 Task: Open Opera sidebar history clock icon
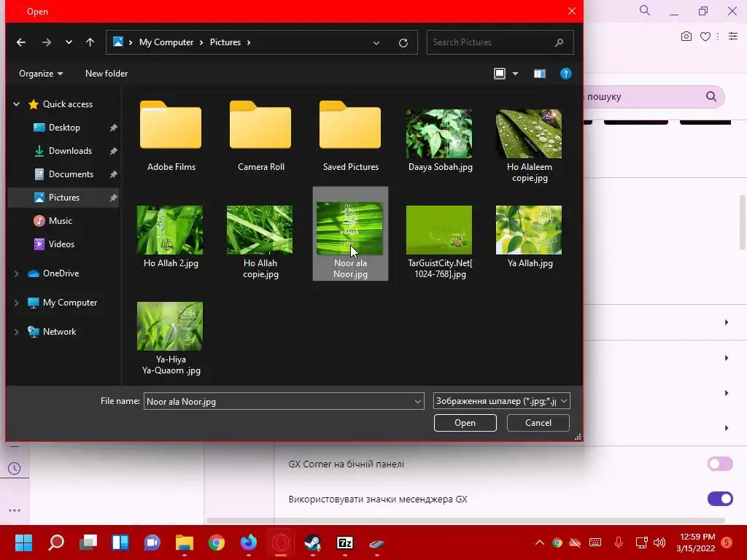[15, 469]
